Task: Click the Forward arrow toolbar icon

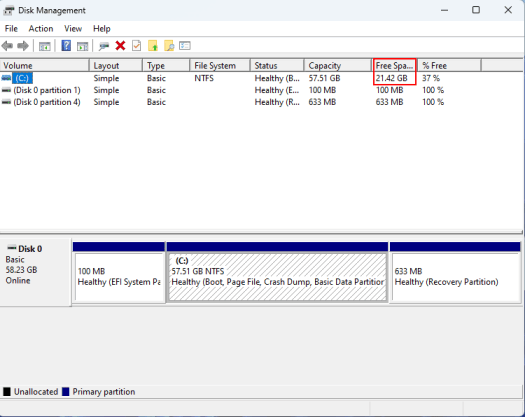Action: point(23,46)
